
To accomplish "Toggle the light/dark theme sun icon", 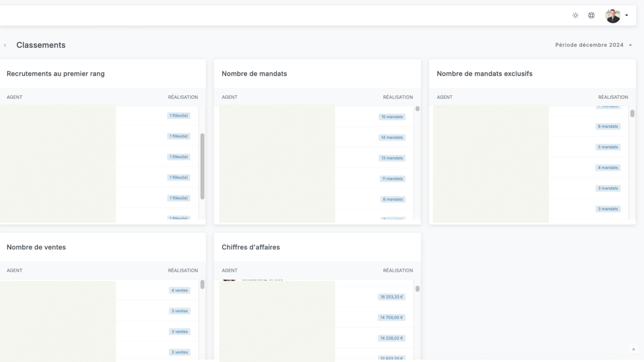I will click(x=575, y=15).
